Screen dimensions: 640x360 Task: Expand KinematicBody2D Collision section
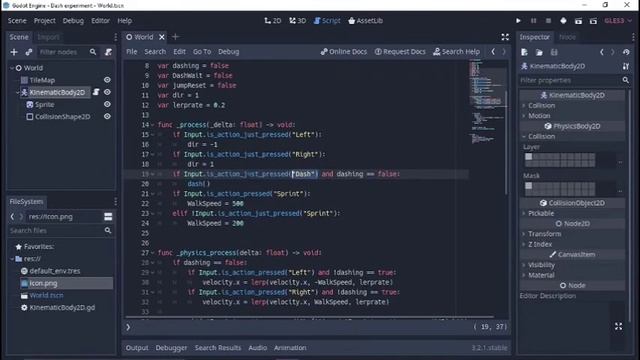541,105
